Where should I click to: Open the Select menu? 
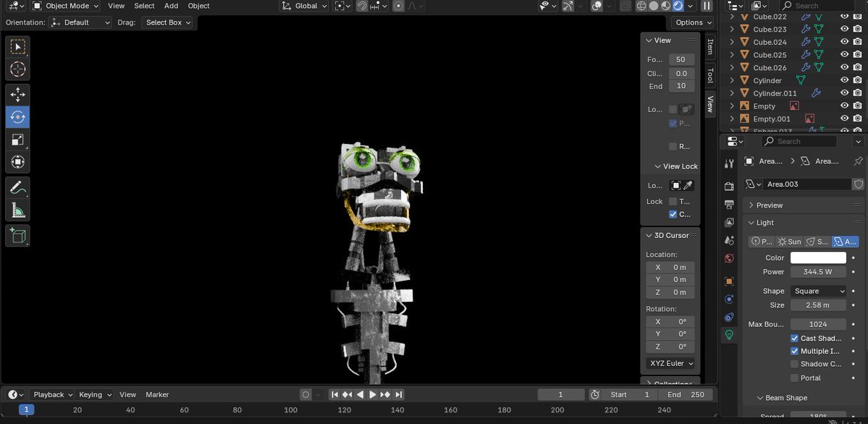[x=144, y=6]
